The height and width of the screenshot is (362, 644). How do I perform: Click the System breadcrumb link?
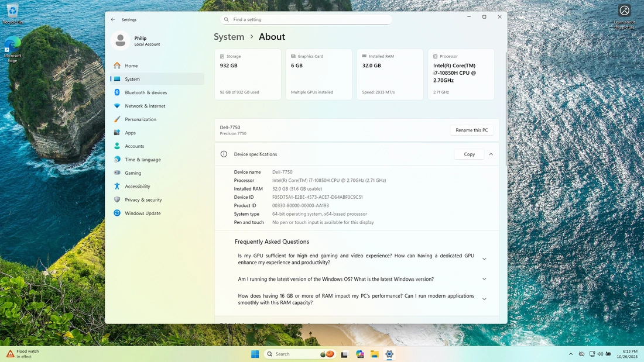[229, 37]
